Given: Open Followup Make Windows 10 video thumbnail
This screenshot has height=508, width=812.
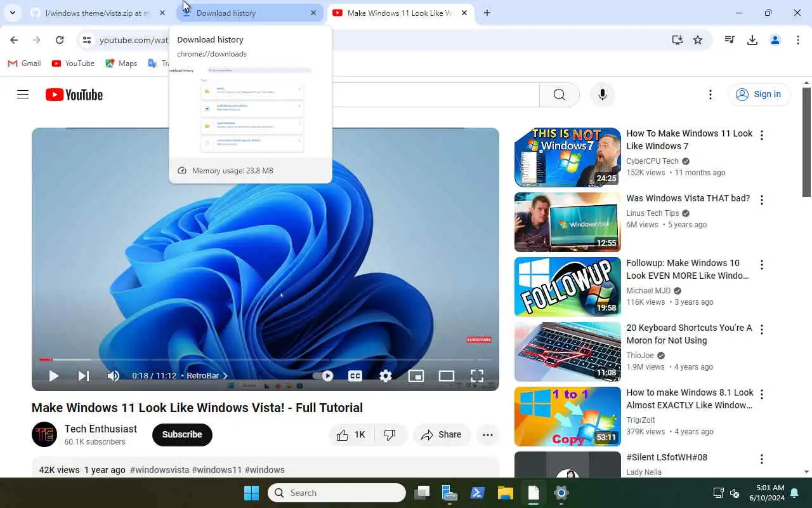Looking at the screenshot, I should click(x=568, y=287).
